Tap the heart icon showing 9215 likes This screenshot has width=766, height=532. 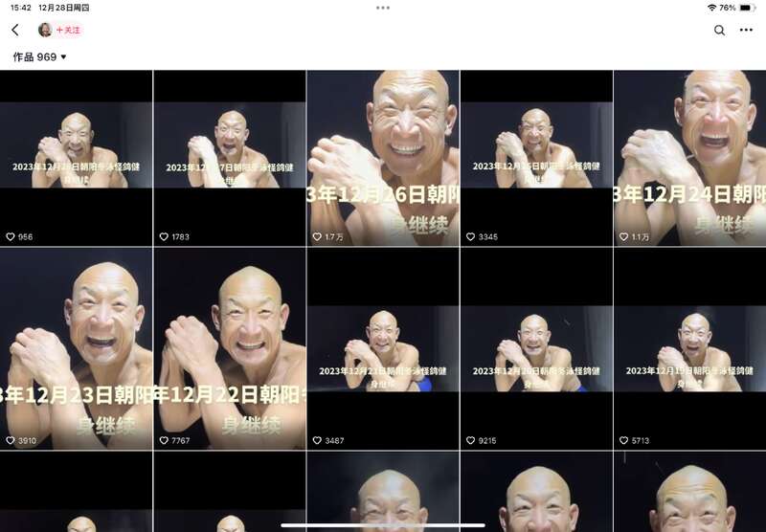470,440
